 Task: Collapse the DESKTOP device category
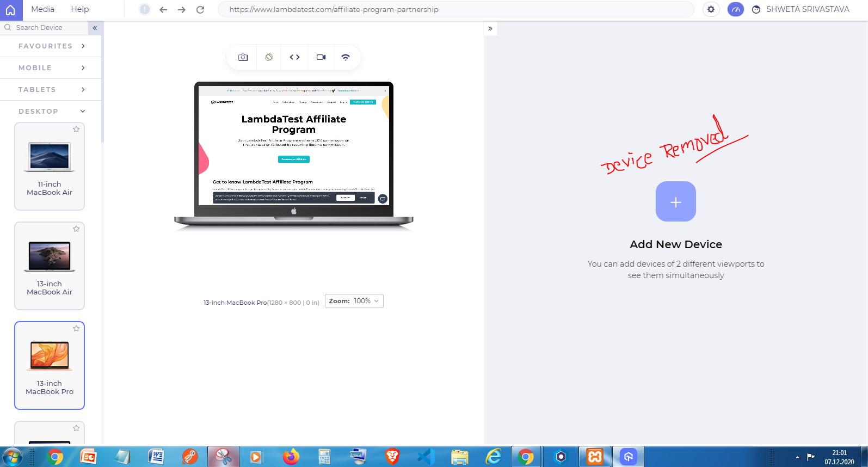coord(51,112)
